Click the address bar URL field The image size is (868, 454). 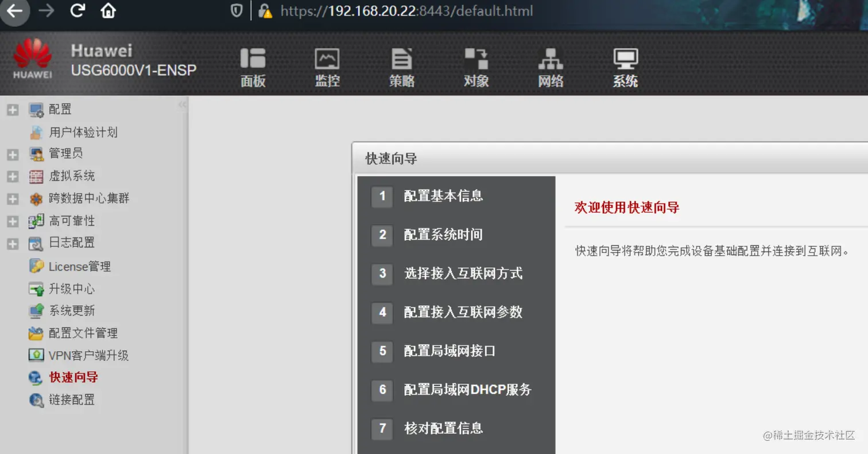(406, 11)
